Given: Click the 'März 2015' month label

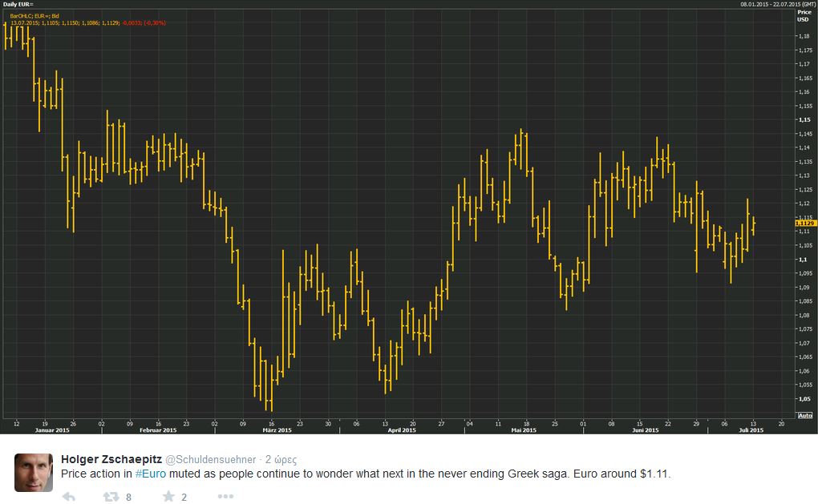Looking at the screenshot, I should tap(277, 430).
